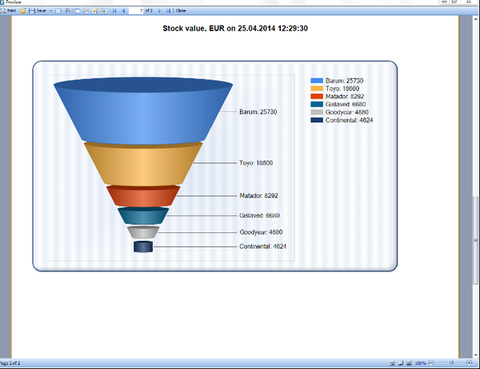The width and height of the screenshot is (480, 369).
Task: Click the Save floppy disk icon
Action: [32, 11]
